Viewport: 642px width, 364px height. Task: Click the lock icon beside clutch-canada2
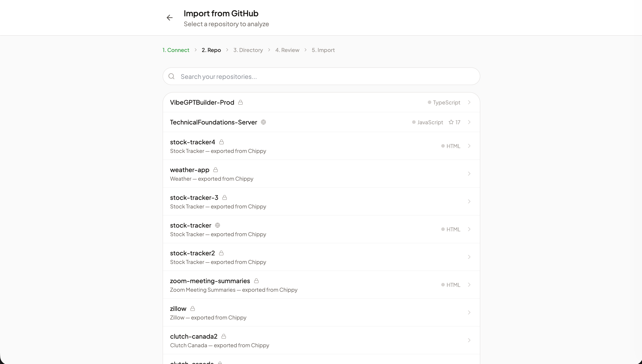[224, 336]
